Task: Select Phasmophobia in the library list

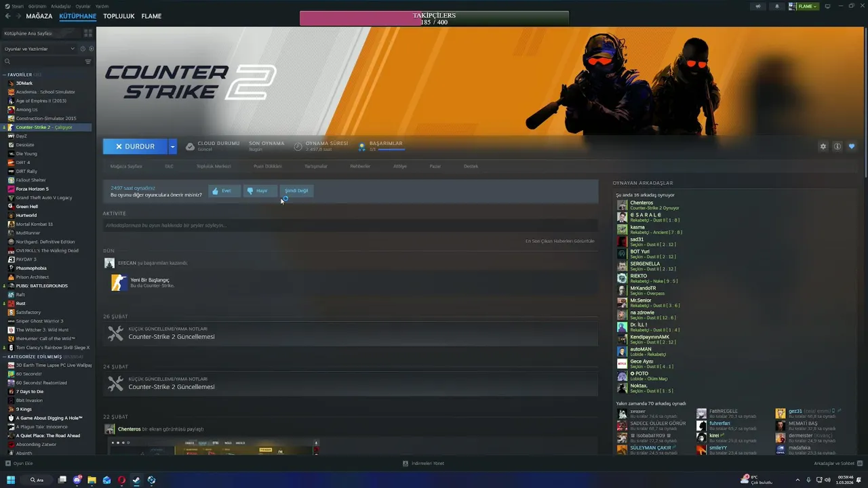Action: point(31,268)
